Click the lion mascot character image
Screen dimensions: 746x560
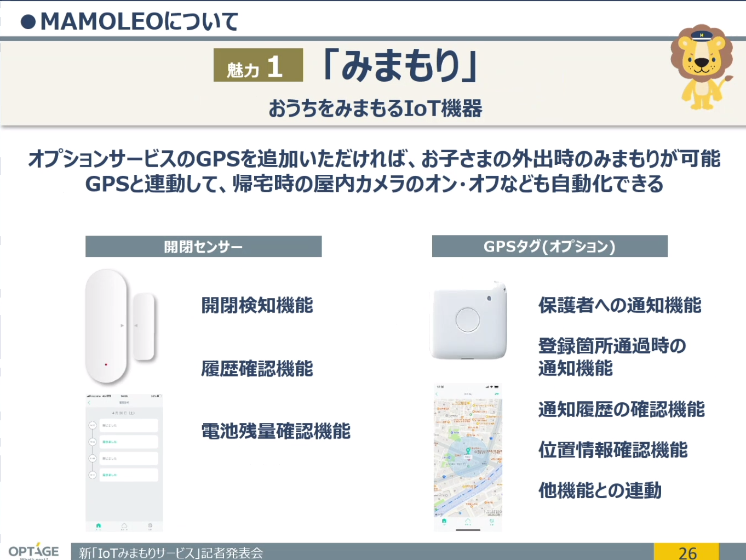pos(702,66)
